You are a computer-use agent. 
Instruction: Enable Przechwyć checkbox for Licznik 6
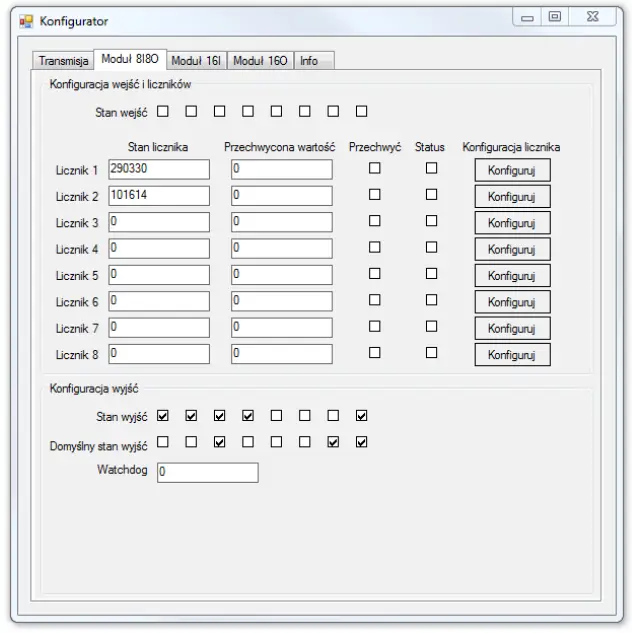pos(375,300)
